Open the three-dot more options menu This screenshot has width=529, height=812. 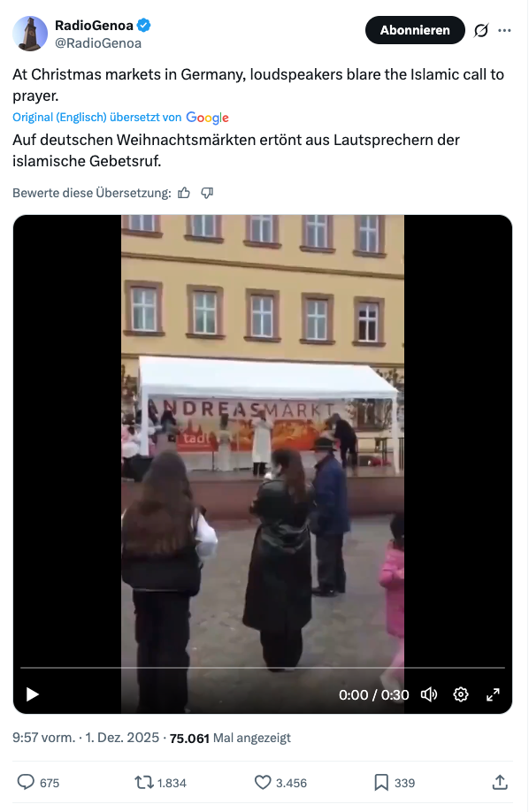point(504,31)
